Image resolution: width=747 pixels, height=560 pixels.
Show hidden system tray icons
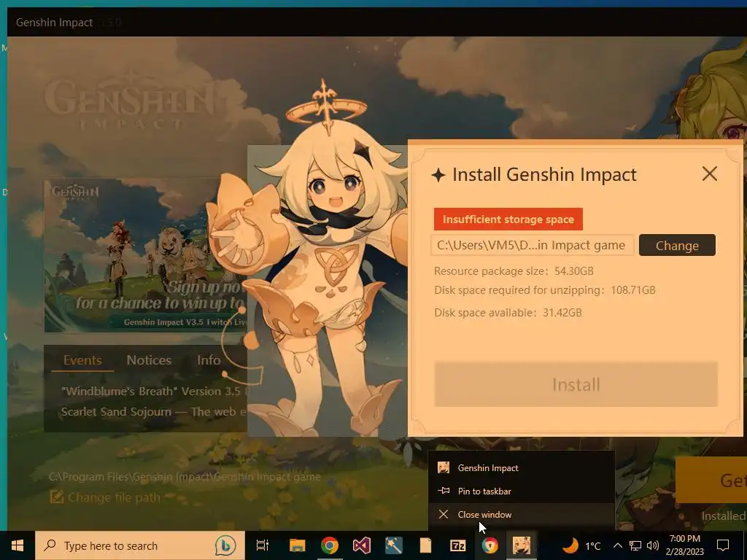pyautogui.click(x=617, y=545)
